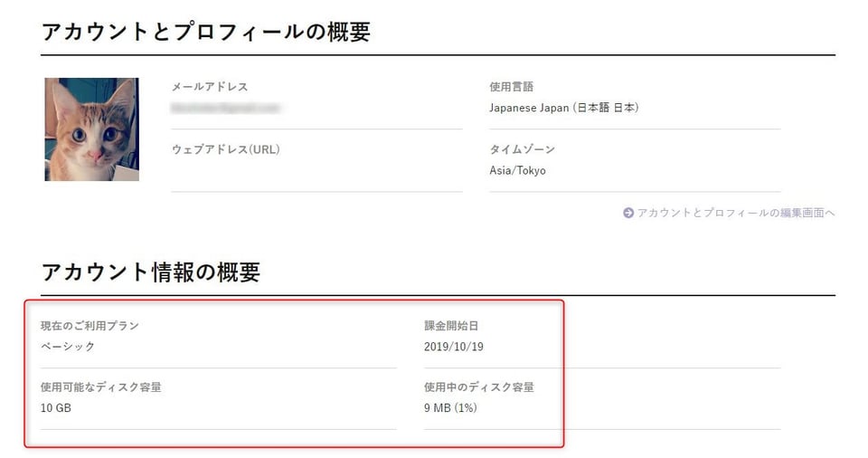Select the Asia/Tokyo timezone value
The height and width of the screenshot is (458, 868).
[517, 171]
